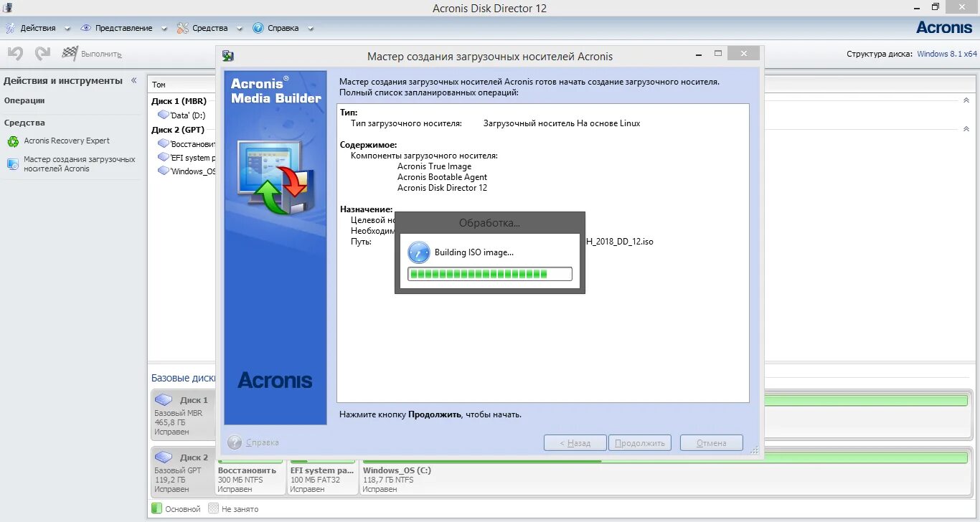Screen dimensions: 980x522
Task: Click the Acronis True Image component text
Action: pos(435,166)
